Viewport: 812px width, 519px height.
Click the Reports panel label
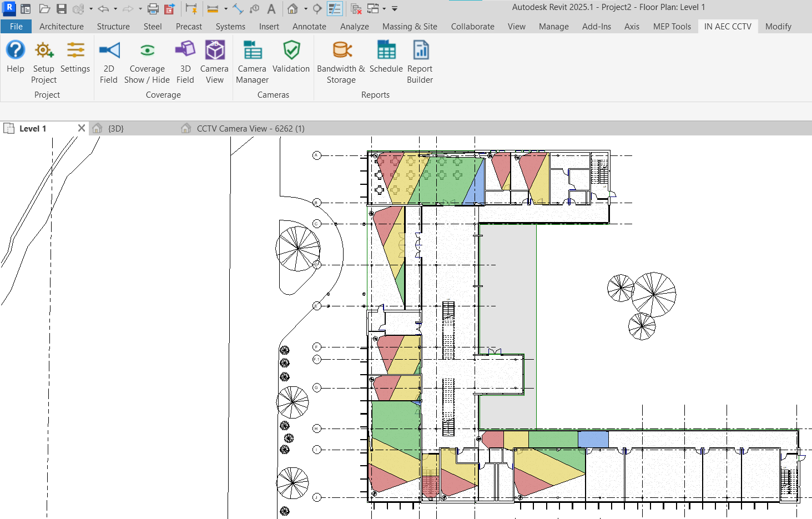coord(375,95)
